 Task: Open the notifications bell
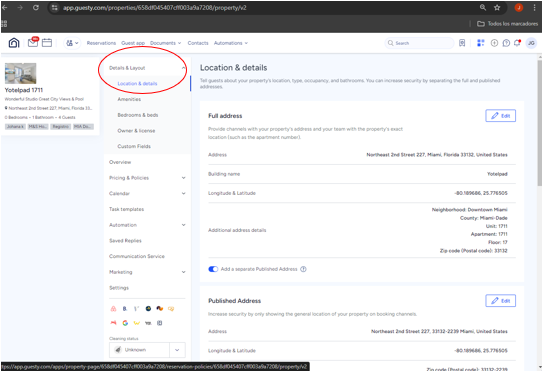tap(517, 43)
